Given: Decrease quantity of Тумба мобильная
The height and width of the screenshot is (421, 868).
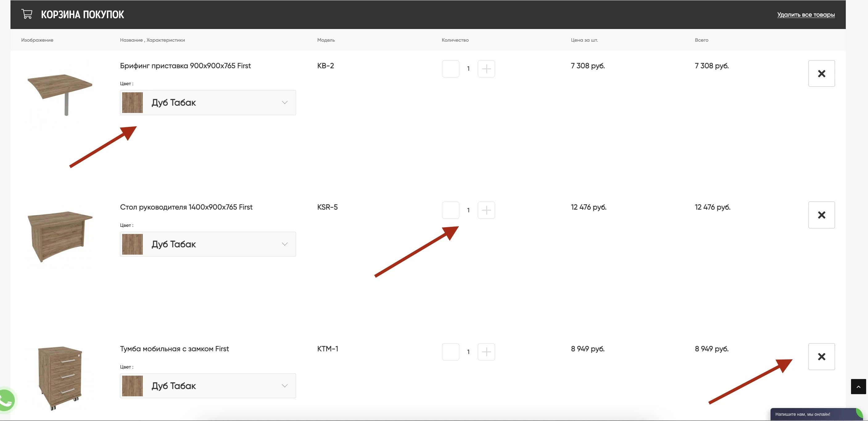Looking at the screenshot, I should (x=450, y=352).
